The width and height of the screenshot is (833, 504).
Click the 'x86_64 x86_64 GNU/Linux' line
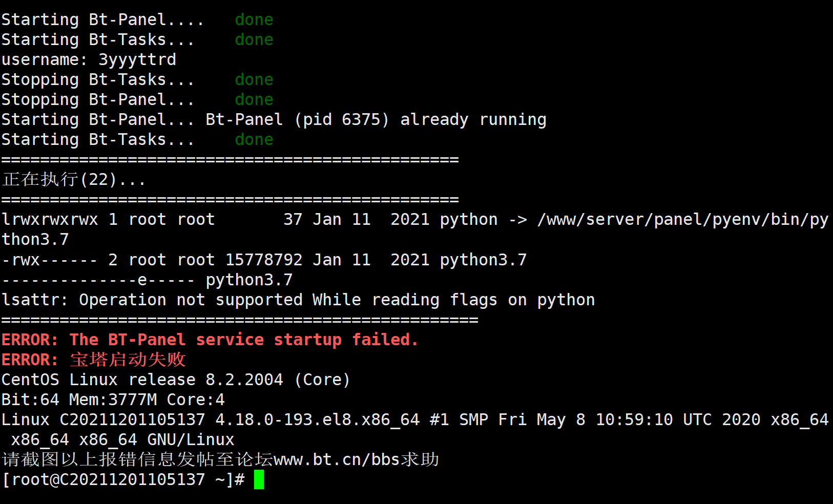122,439
